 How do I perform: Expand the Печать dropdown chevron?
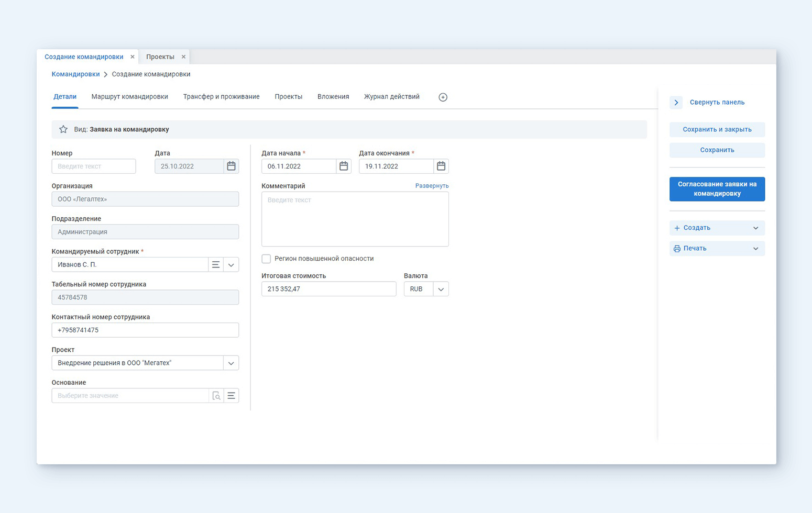point(755,248)
